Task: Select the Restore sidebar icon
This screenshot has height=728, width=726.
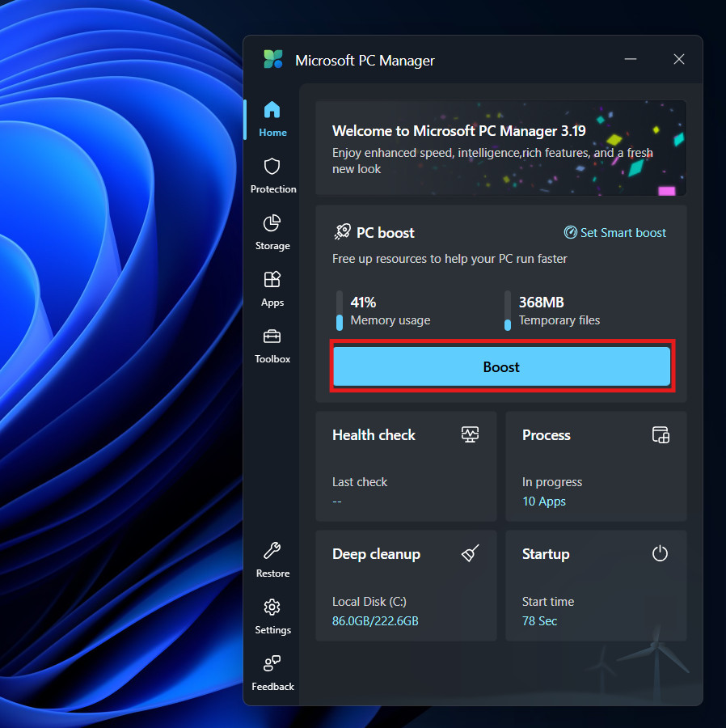Action: click(x=272, y=560)
